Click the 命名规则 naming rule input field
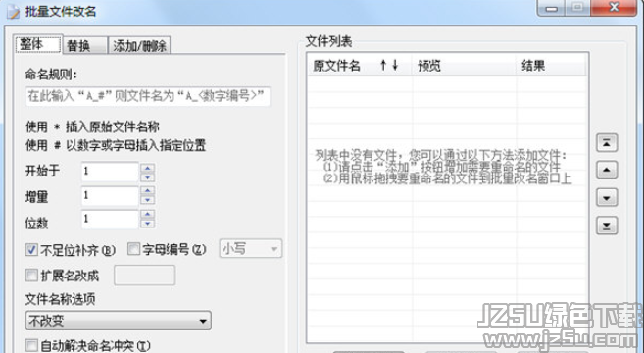Viewport: 644px width, 353px height. pyautogui.click(x=148, y=96)
